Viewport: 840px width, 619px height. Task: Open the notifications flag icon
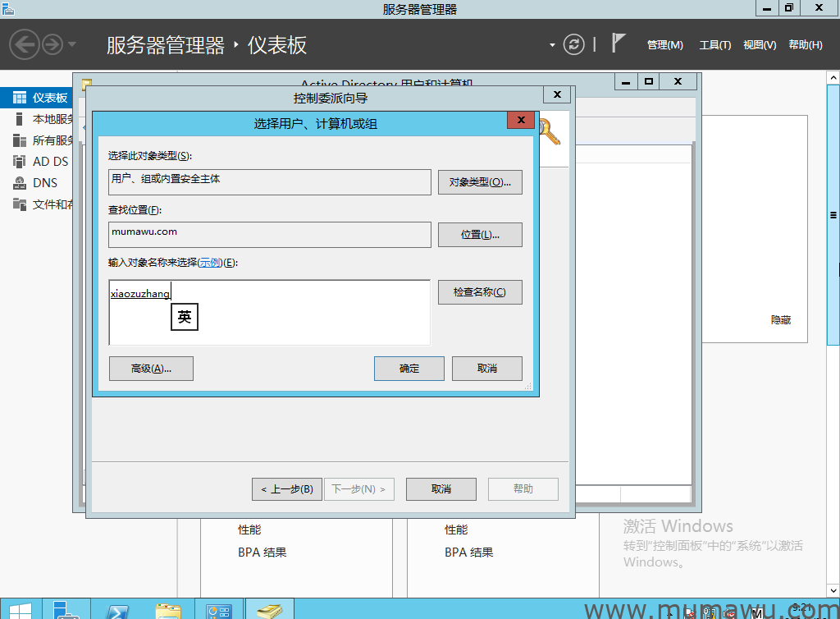coord(619,44)
